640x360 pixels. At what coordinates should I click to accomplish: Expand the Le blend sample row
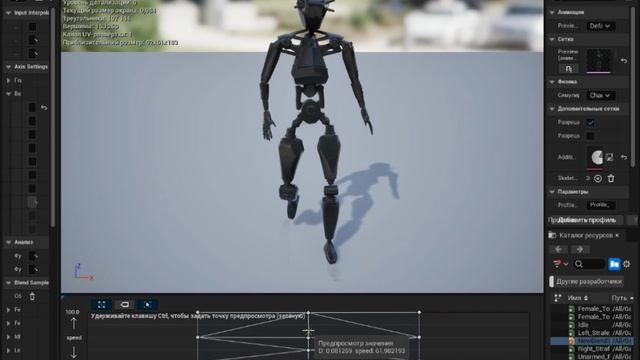[x=8, y=350]
